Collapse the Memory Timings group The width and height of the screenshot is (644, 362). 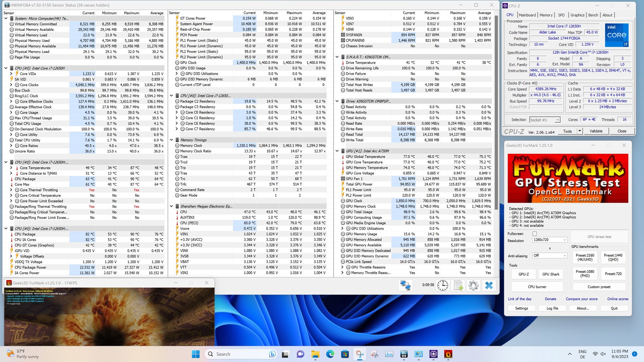pyautogui.click(x=171, y=140)
